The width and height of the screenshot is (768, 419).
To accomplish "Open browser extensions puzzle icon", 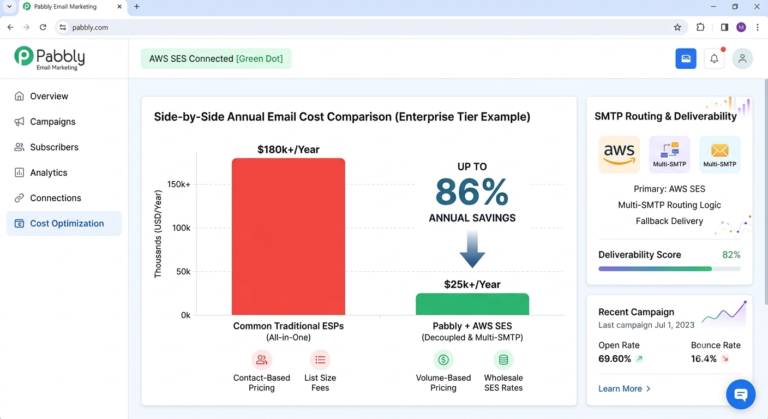I will pos(700,27).
